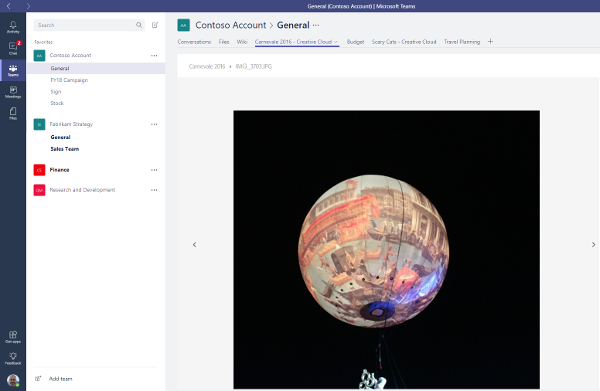
Task: Open the Files icon in sidebar
Action: coord(13,113)
